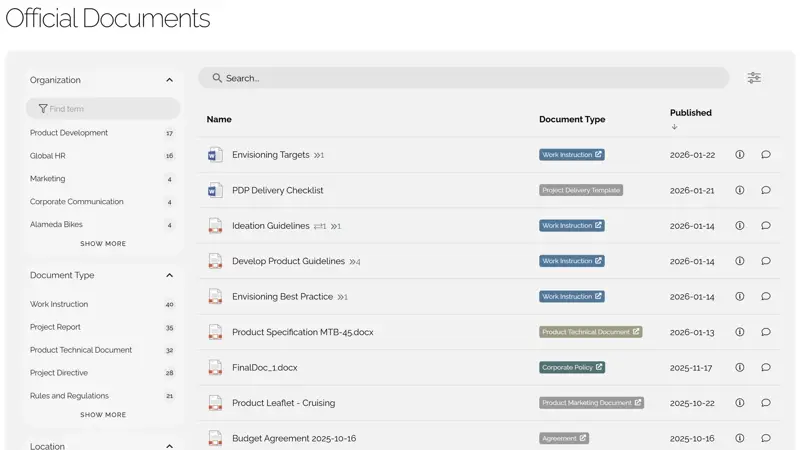Open comments for Develop Product Guidelines
This screenshot has width=800, height=450.
(x=766, y=261)
